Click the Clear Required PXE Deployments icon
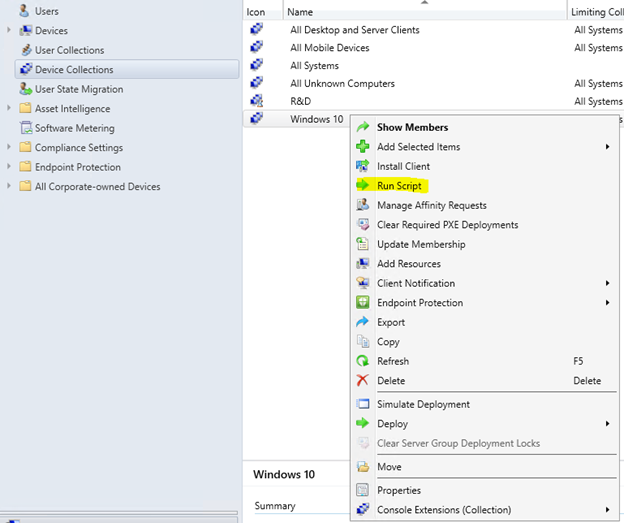624x523 pixels. 363,224
